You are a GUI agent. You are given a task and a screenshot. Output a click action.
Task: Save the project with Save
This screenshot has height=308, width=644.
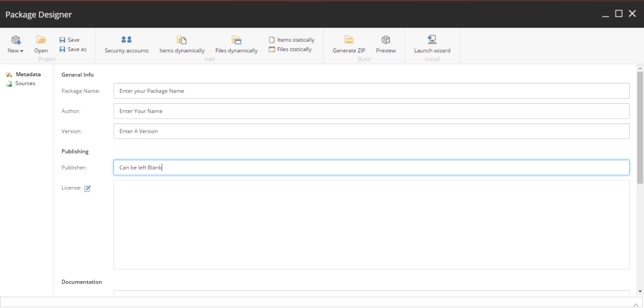point(69,40)
